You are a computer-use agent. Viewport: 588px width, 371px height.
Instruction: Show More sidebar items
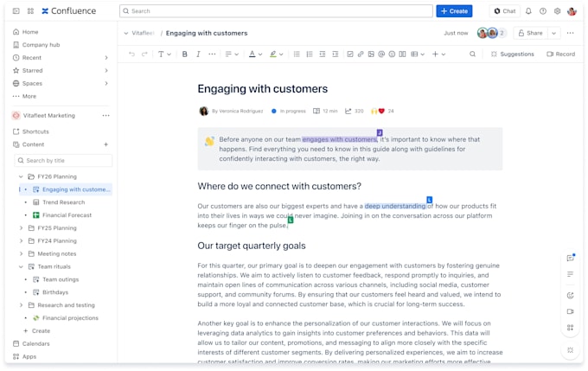point(24,96)
